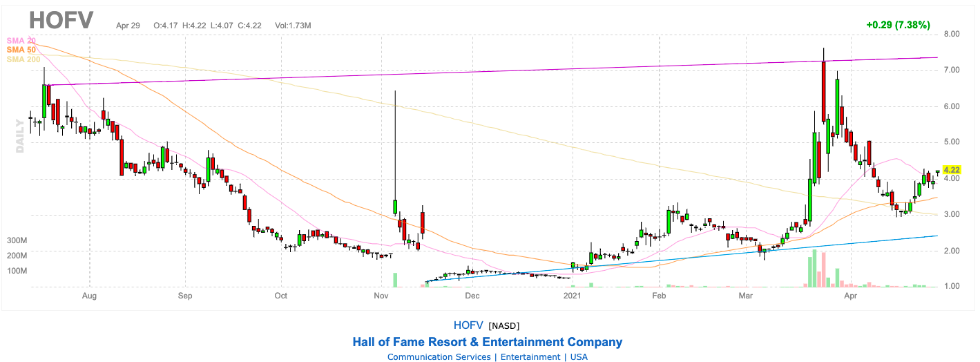Open the Entertainment industry link

[530, 357]
